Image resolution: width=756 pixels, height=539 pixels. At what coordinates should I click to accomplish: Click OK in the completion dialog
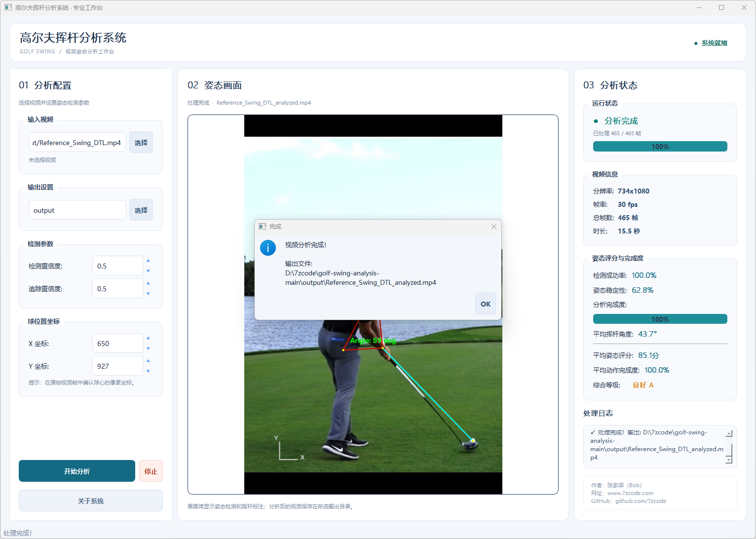(x=486, y=304)
